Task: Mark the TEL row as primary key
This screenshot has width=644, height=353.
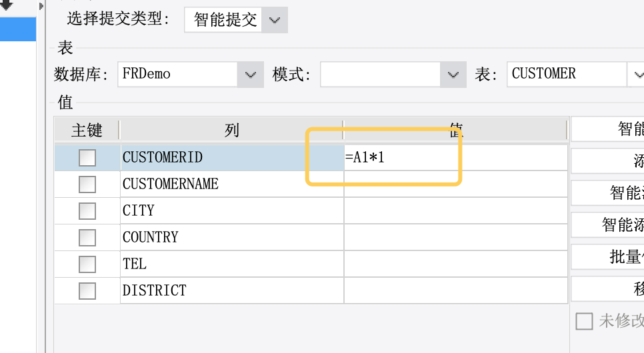Action: click(x=87, y=264)
